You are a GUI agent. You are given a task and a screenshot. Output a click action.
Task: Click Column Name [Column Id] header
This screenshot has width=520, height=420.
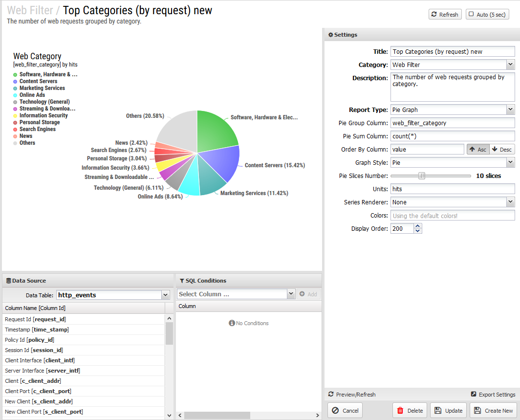point(84,308)
